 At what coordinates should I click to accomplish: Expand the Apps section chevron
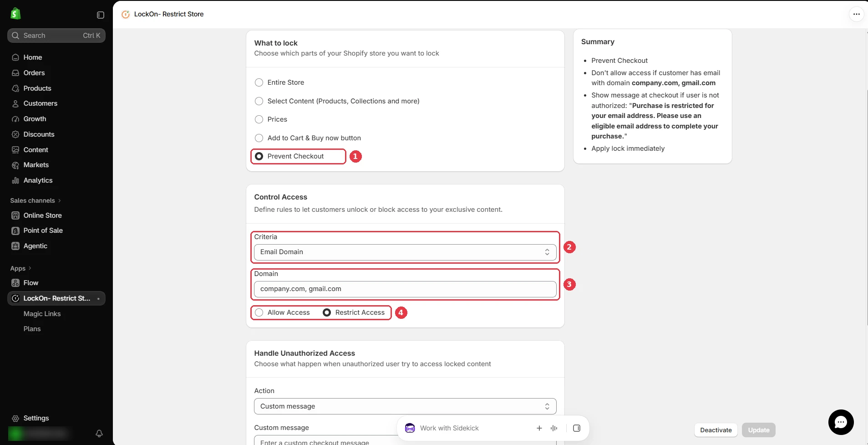pos(30,268)
